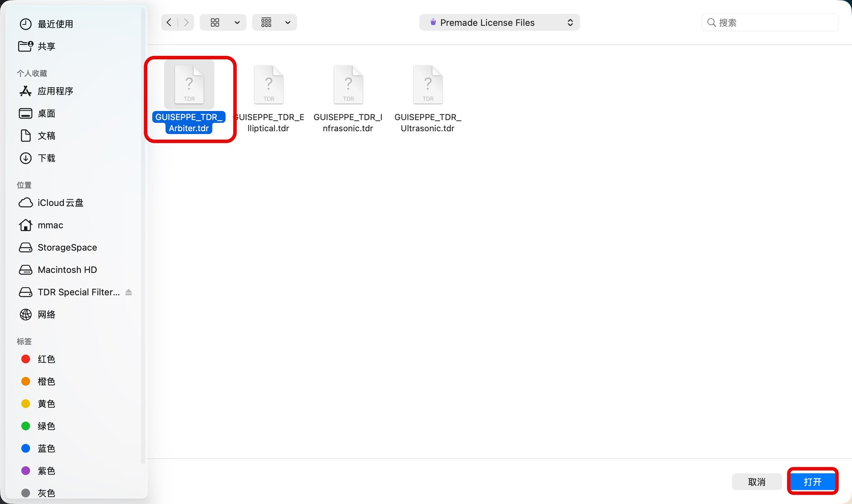Viewport: 852px width, 504px height.
Task: Click the search (搜索) field
Action: (770, 23)
